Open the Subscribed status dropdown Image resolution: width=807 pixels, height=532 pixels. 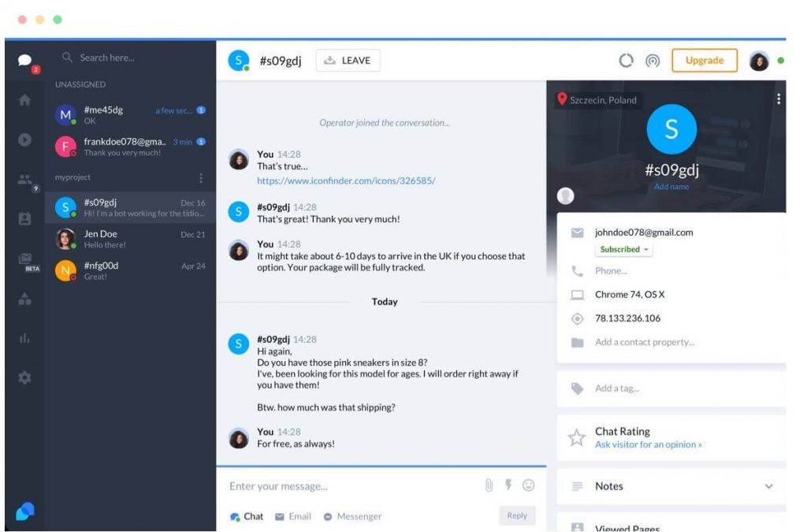click(x=623, y=249)
